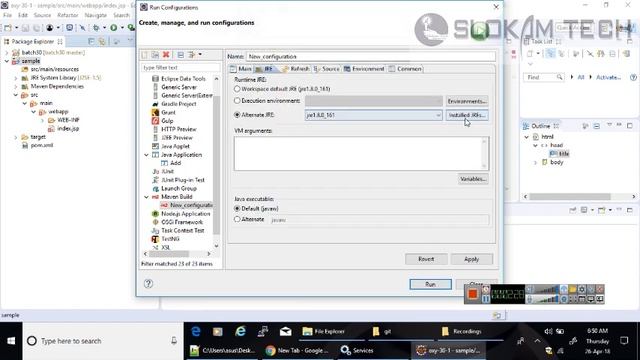The image size is (640, 360).
Task: Click the Apply button
Action: click(472, 259)
